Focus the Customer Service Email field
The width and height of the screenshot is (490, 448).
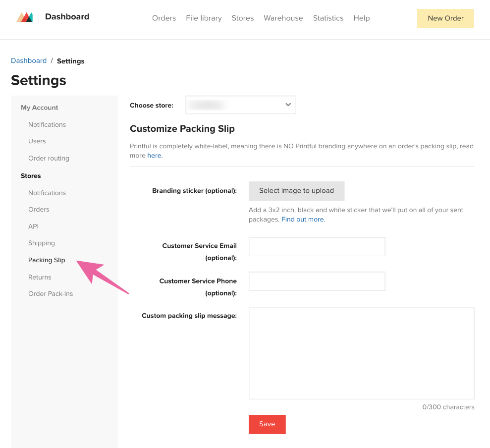click(x=317, y=247)
